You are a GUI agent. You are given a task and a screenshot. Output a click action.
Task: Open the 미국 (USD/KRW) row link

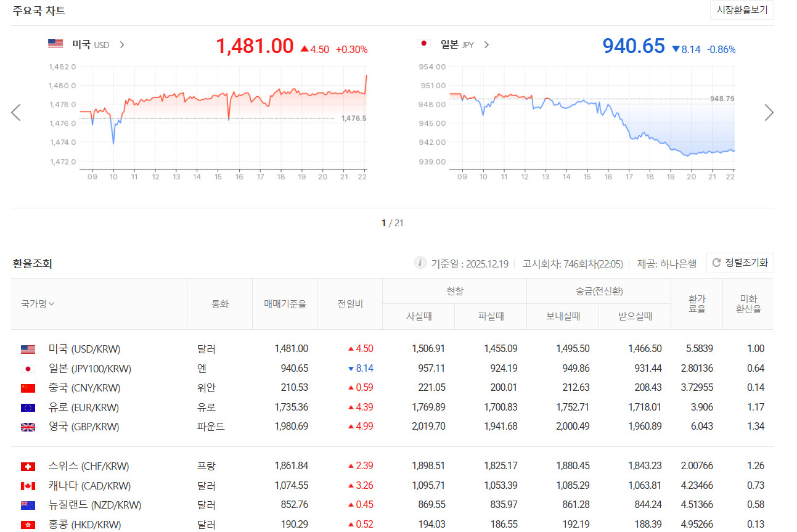coord(84,349)
